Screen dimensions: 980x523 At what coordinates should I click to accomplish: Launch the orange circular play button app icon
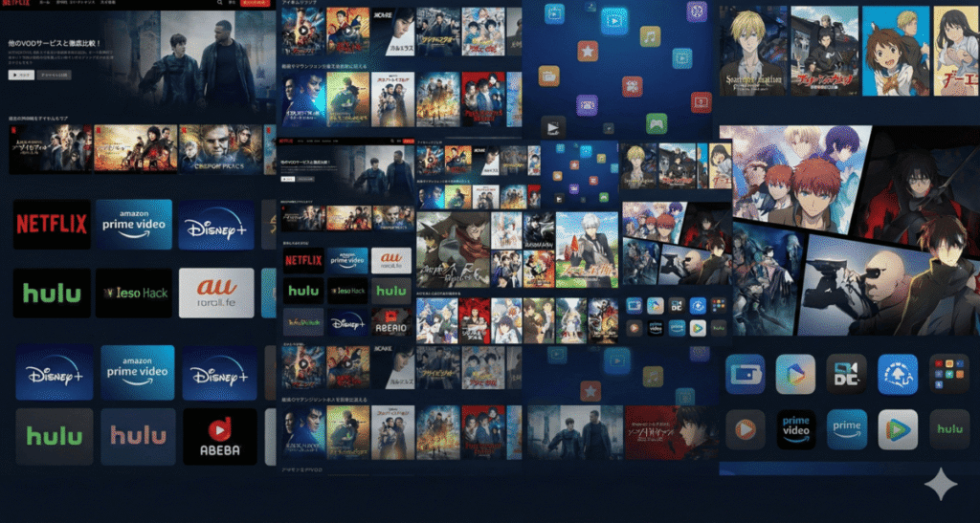[745, 429]
